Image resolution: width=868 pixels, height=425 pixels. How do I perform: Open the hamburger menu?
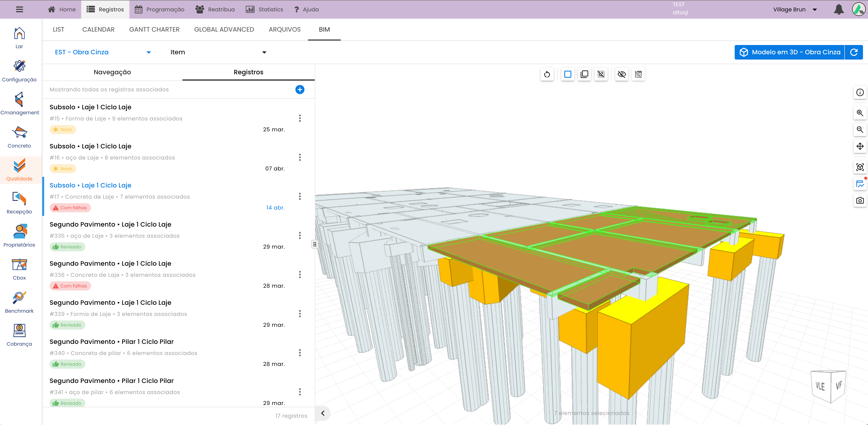click(x=20, y=9)
